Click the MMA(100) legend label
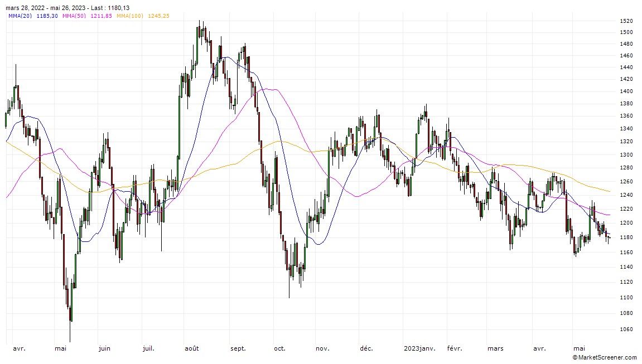 [129, 16]
